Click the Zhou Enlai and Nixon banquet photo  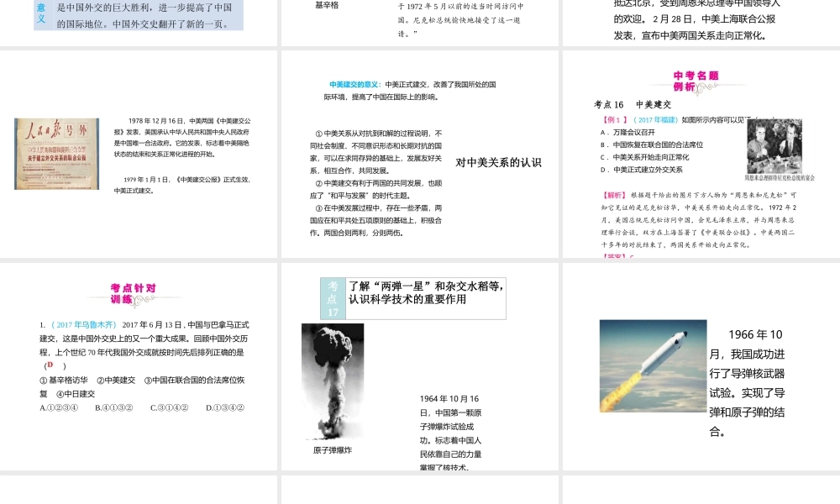[x=774, y=147]
